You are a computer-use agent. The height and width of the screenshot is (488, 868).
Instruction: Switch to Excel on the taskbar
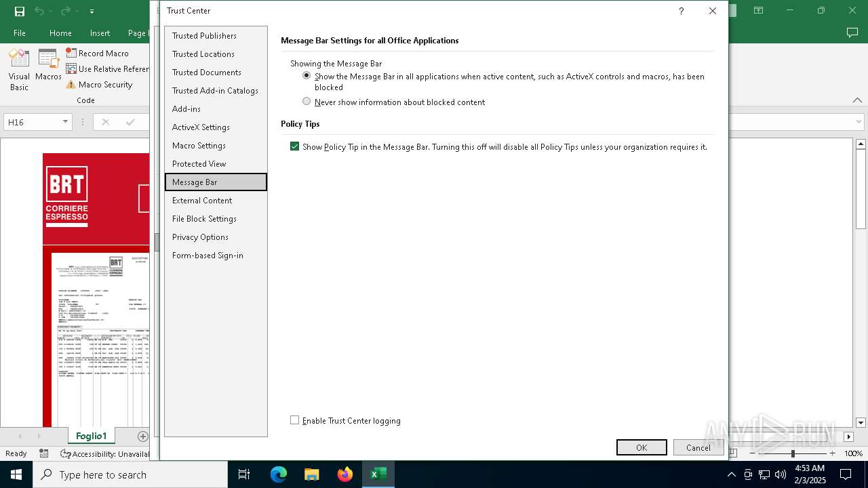click(x=378, y=474)
